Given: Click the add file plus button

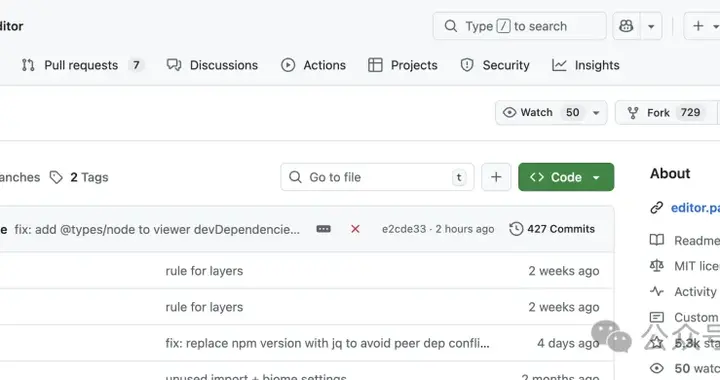Looking at the screenshot, I should pyautogui.click(x=496, y=177).
